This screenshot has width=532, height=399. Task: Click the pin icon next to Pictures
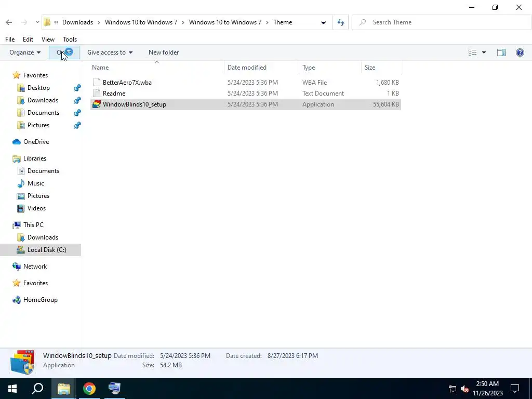coord(77,126)
